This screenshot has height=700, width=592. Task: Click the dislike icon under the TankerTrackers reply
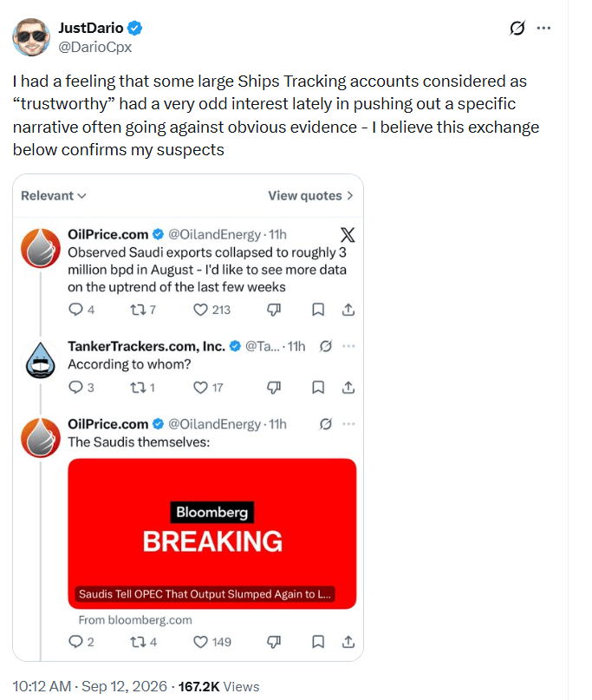(274, 387)
